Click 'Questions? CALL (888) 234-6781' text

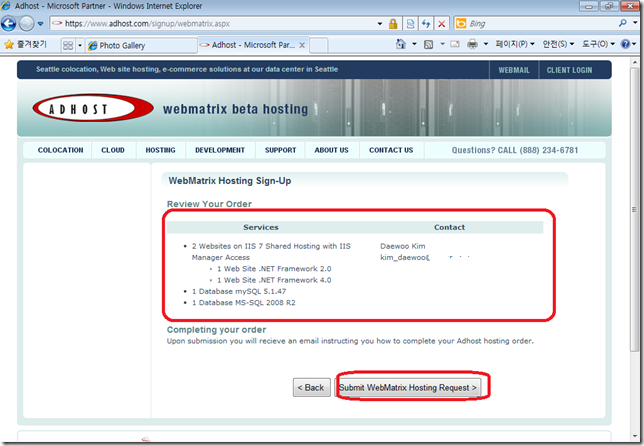pos(515,150)
